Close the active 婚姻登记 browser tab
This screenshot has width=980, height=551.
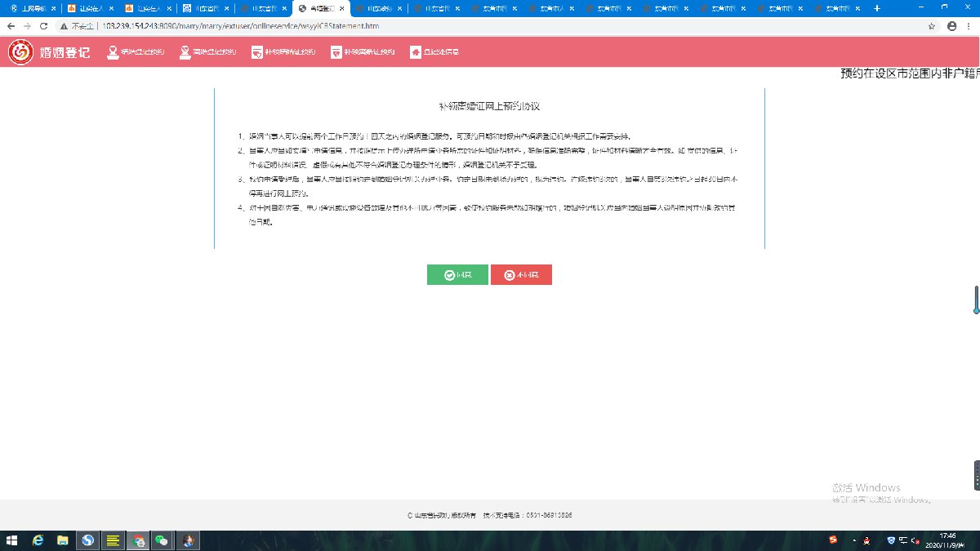click(x=342, y=8)
